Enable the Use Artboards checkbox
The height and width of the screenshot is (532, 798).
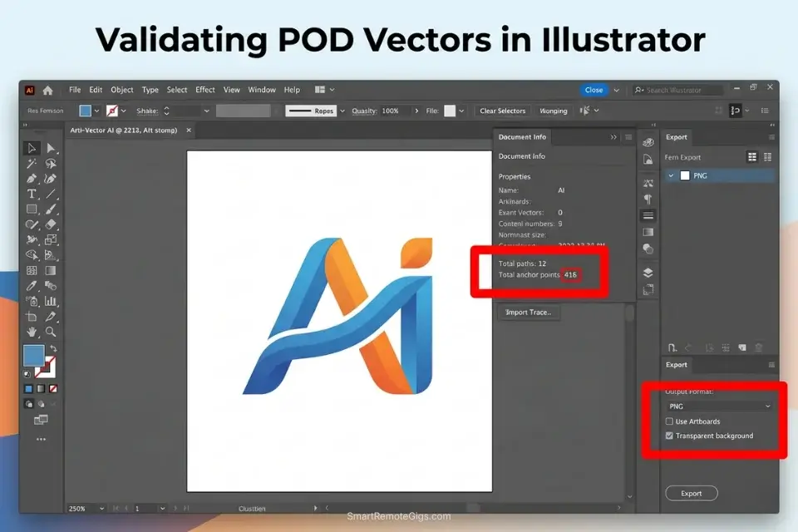pos(669,421)
